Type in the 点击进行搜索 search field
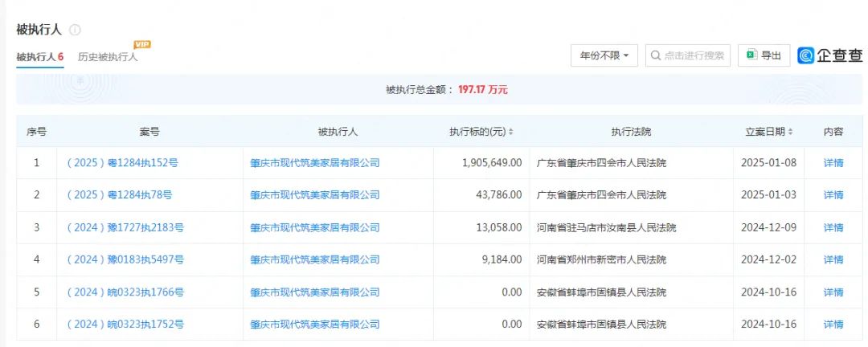The height and width of the screenshot is (347, 868). [694, 55]
